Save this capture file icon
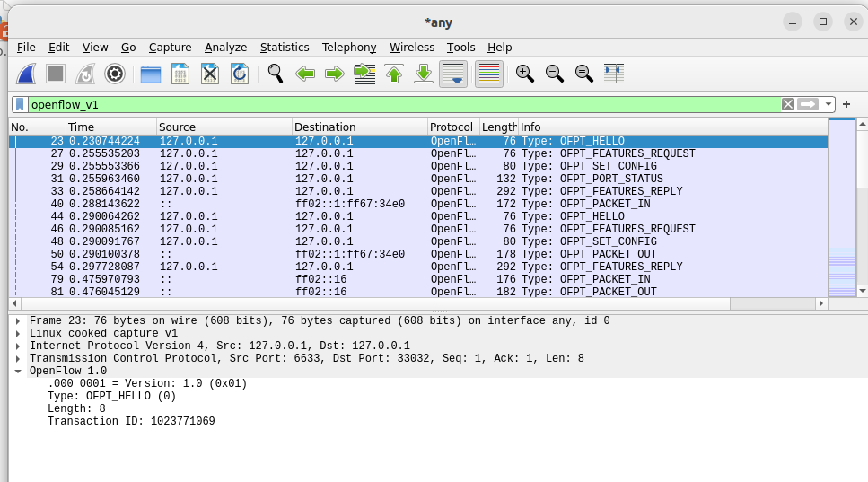The height and width of the screenshot is (482, 868). pos(180,74)
